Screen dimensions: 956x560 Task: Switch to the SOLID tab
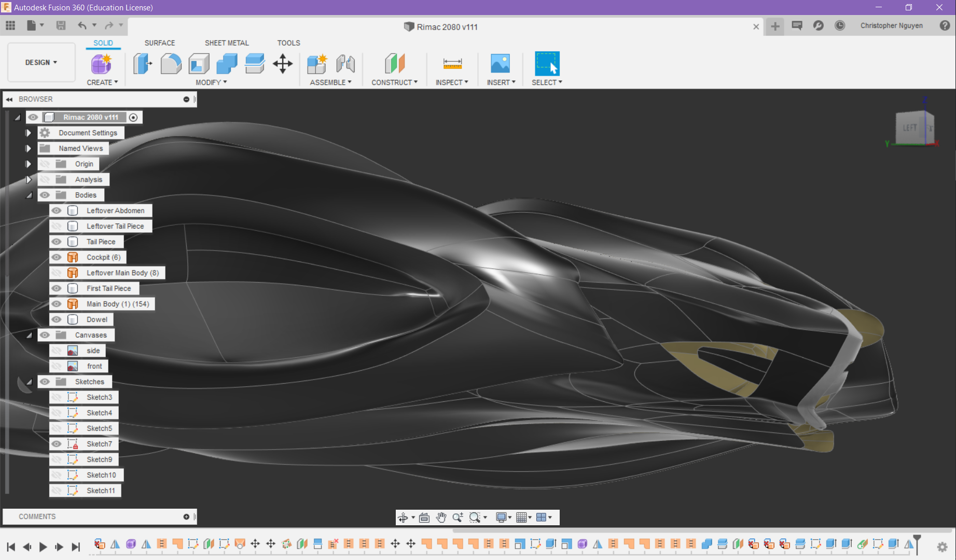coord(103,43)
